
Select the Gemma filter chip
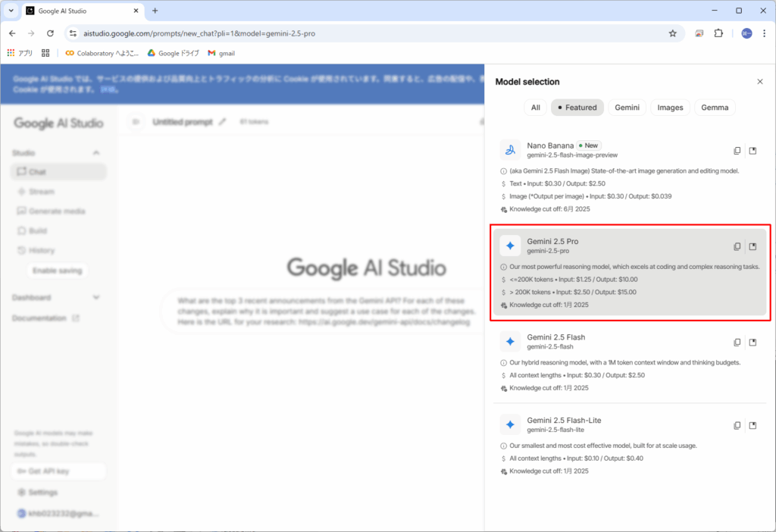[715, 108]
